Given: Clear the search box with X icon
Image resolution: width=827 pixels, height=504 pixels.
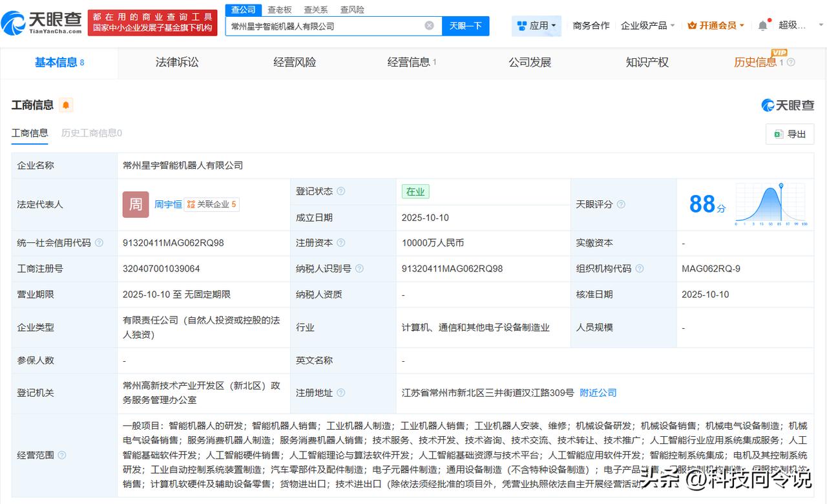Looking at the screenshot, I should pyautogui.click(x=429, y=26).
